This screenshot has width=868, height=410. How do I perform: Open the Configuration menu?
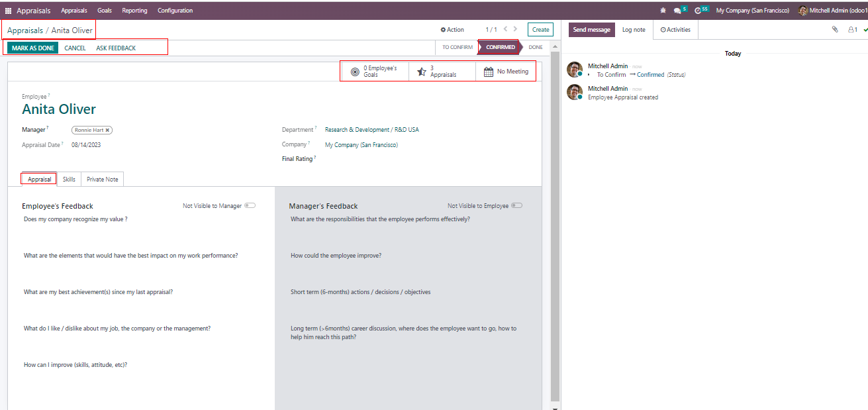[175, 11]
